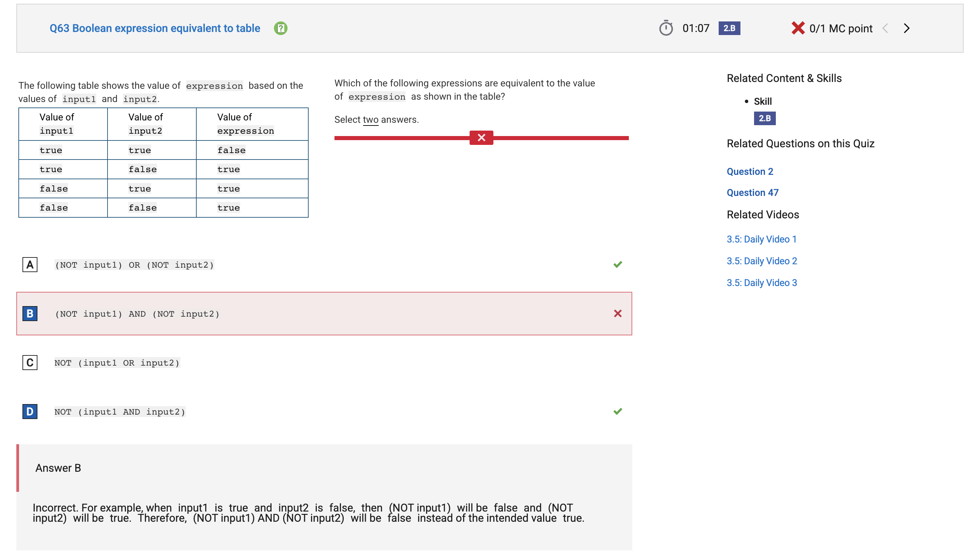Click the 2.B skill badge in header

coord(729,28)
